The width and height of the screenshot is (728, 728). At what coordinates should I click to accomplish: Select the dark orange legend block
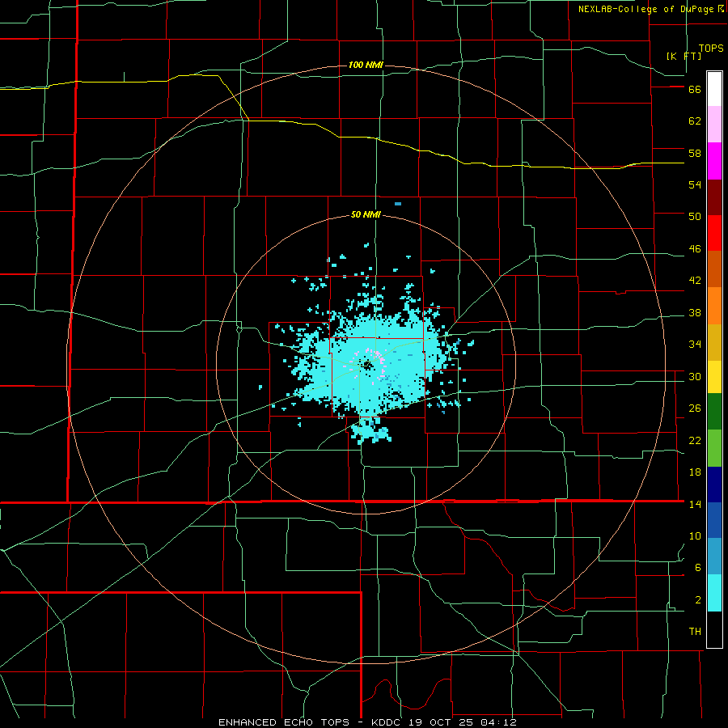[714, 269]
